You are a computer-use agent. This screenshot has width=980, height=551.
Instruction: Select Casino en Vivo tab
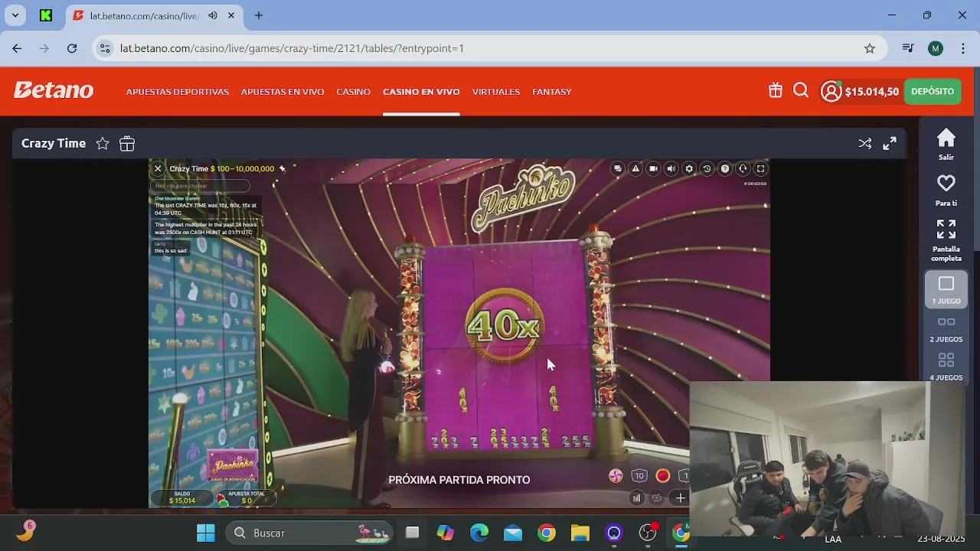tap(421, 92)
